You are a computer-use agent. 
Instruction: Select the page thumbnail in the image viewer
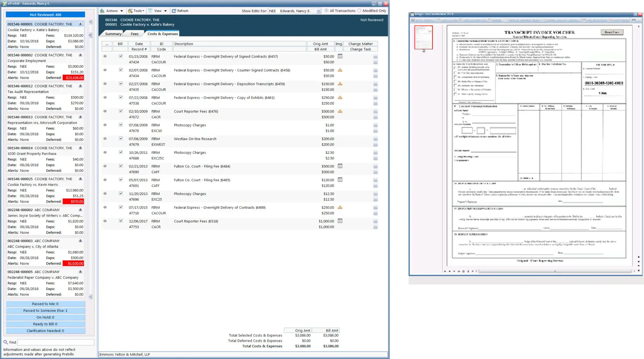coord(423,37)
